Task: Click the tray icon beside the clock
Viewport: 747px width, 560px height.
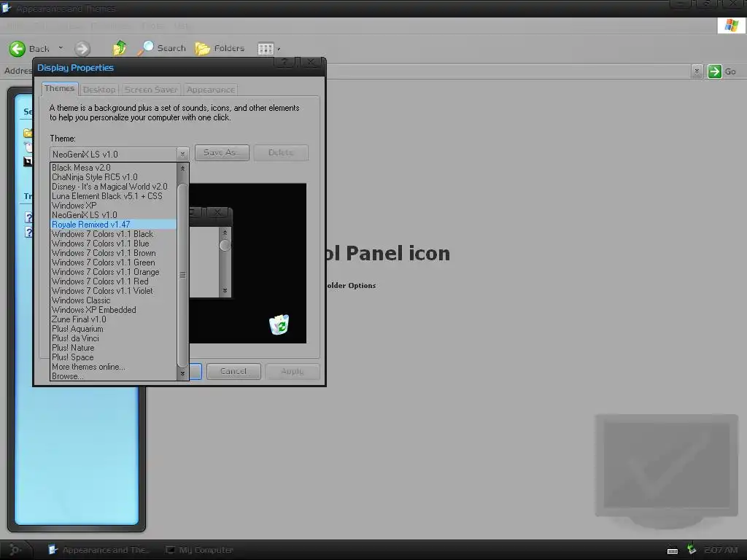Action: pos(692,550)
